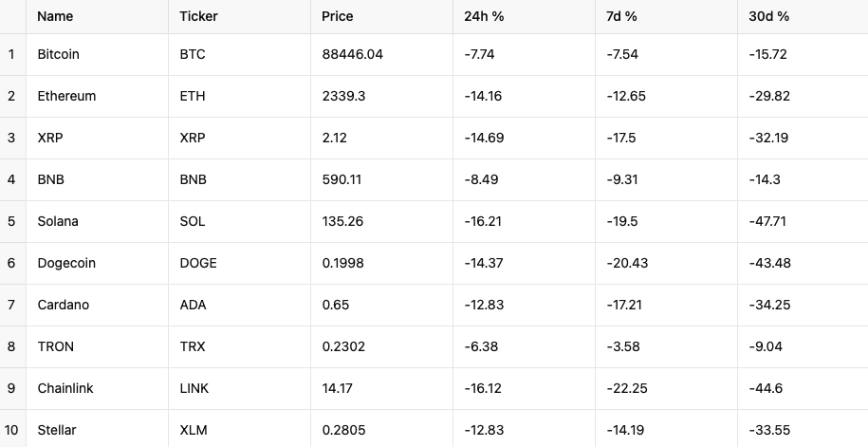Click Solana 30d value -47.71

coord(767,221)
